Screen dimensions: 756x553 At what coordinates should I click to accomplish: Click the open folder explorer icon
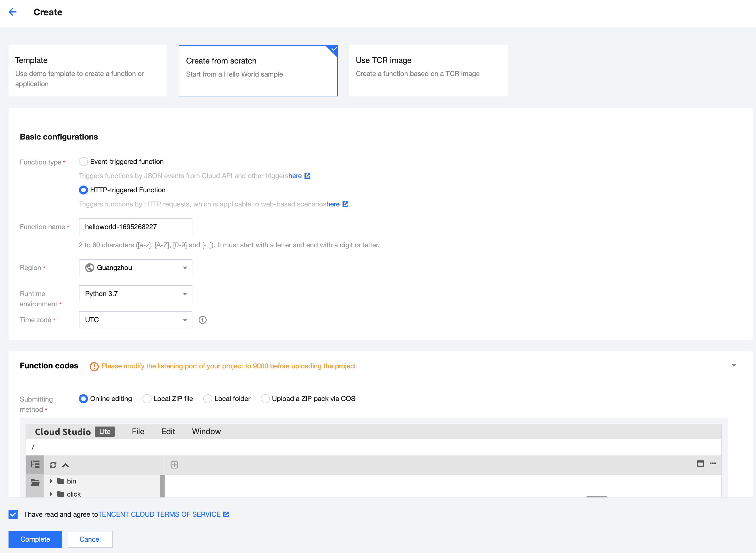35,483
